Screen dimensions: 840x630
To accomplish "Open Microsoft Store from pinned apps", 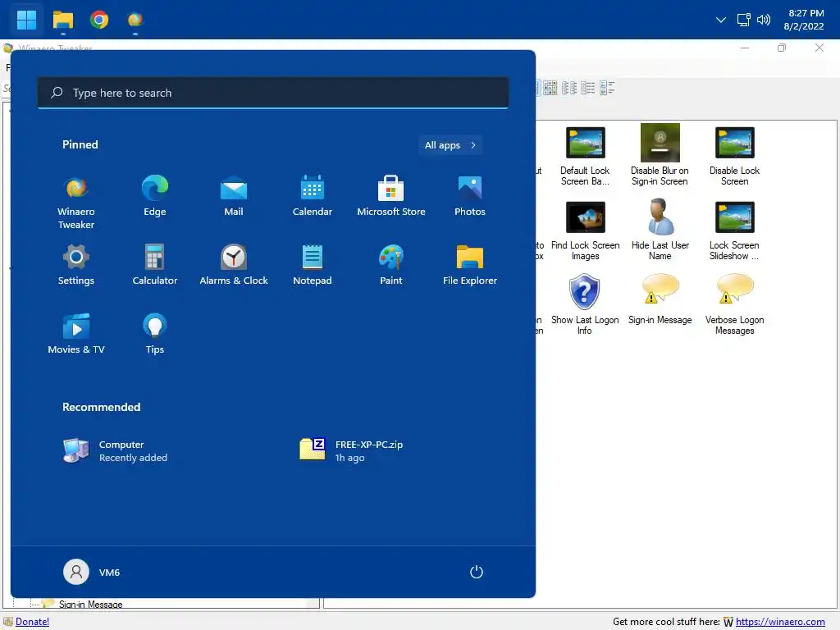I will pyautogui.click(x=391, y=195).
